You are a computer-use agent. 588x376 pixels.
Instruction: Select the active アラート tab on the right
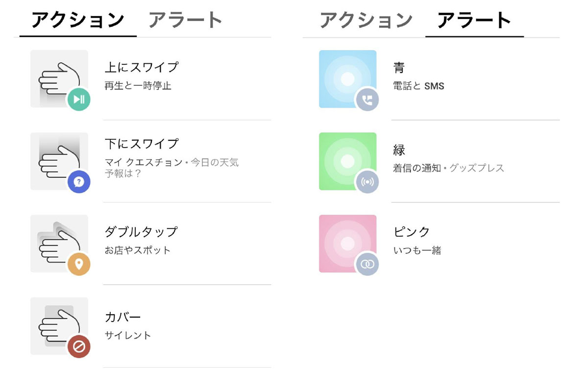[474, 21]
